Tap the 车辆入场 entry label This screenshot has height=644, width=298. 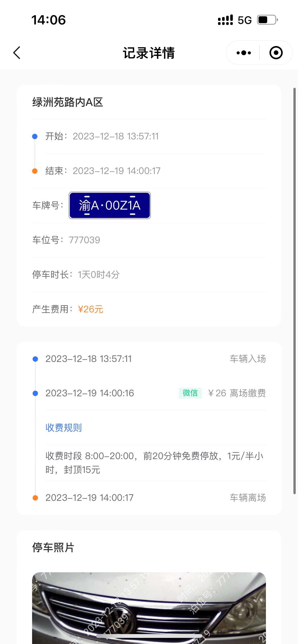click(x=248, y=359)
